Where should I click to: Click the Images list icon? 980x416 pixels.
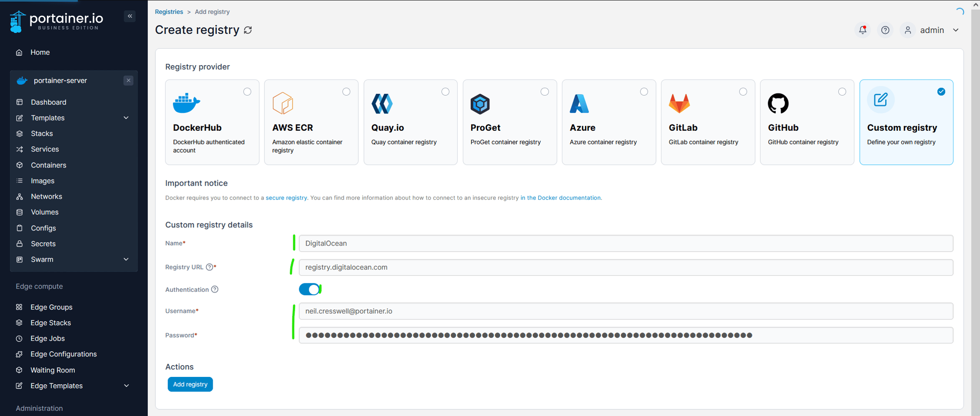pos(20,181)
